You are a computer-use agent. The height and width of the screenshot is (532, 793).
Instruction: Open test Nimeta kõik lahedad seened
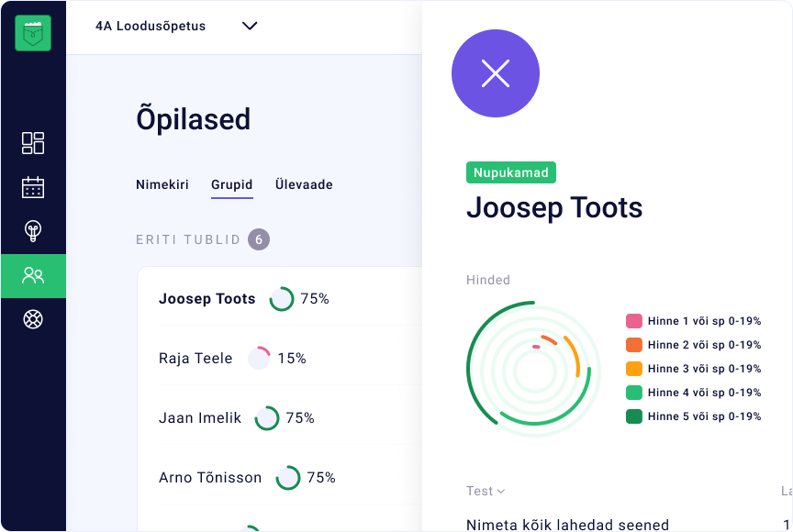(x=567, y=525)
